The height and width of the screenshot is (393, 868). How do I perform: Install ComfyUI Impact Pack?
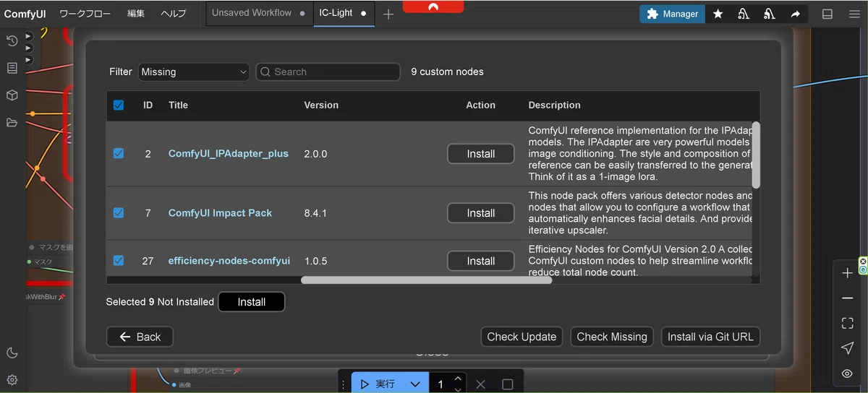tap(481, 213)
